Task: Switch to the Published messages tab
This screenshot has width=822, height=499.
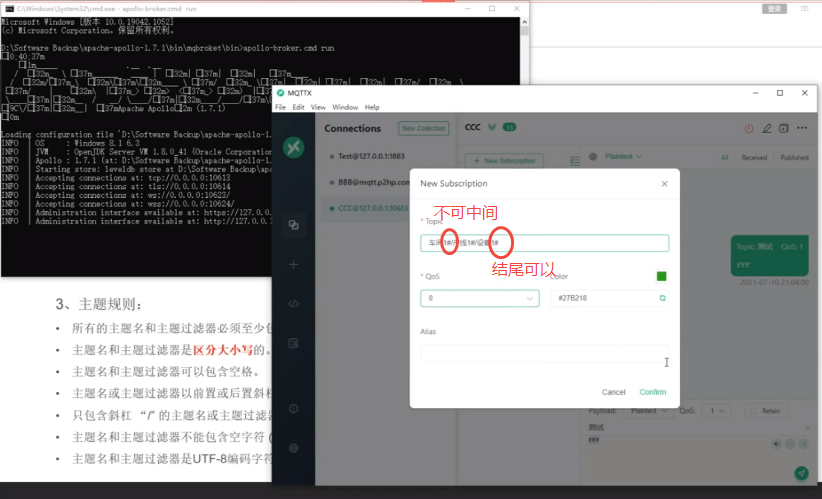Action: coord(794,157)
